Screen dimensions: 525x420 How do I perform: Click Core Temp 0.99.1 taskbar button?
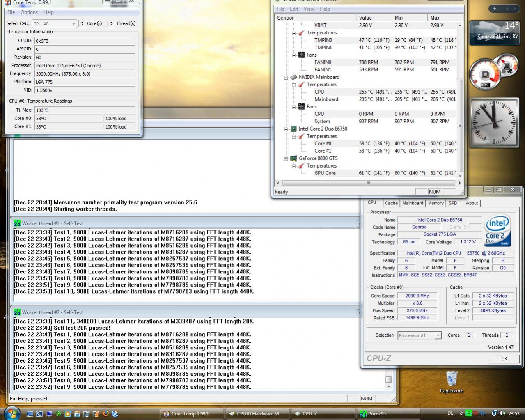tap(192, 414)
